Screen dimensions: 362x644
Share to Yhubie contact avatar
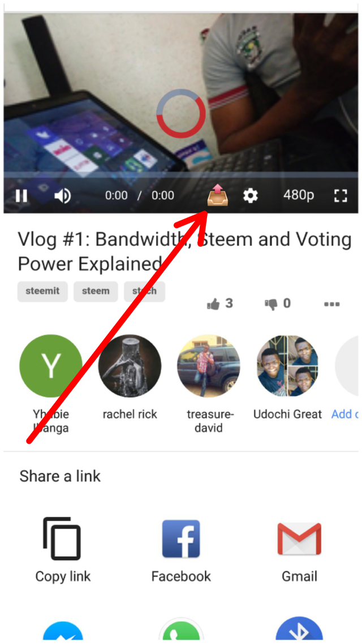(x=50, y=366)
